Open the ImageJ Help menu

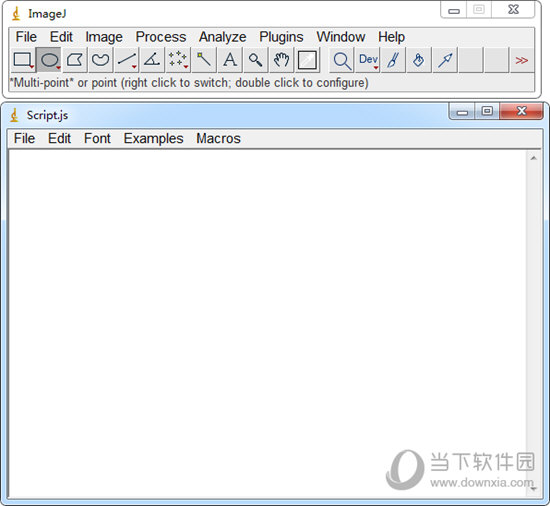click(391, 37)
